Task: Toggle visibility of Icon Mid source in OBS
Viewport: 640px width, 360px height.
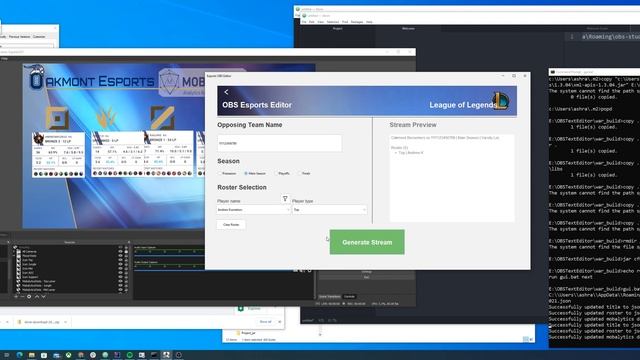Action: (120, 269)
